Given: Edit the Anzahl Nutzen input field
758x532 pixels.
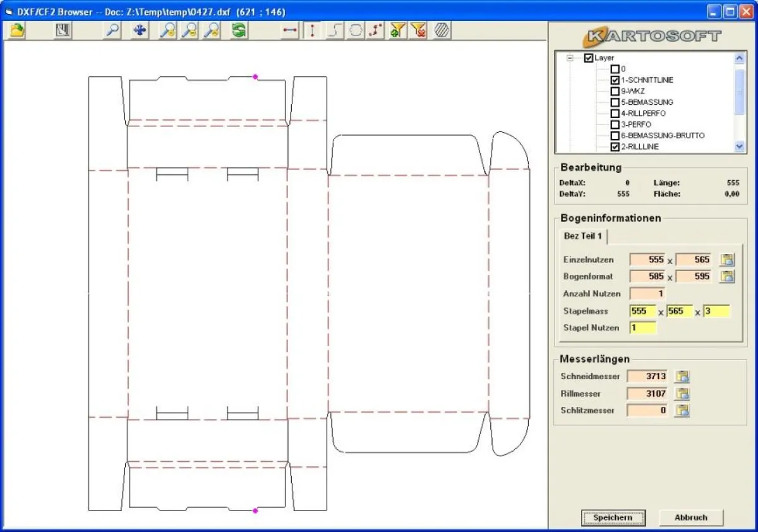Looking at the screenshot, I should pos(647,293).
